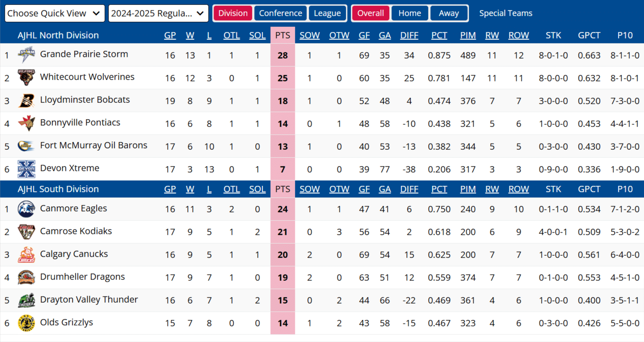Open the Special Teams tab
The image size is (644, 342).
pos(505,13)
